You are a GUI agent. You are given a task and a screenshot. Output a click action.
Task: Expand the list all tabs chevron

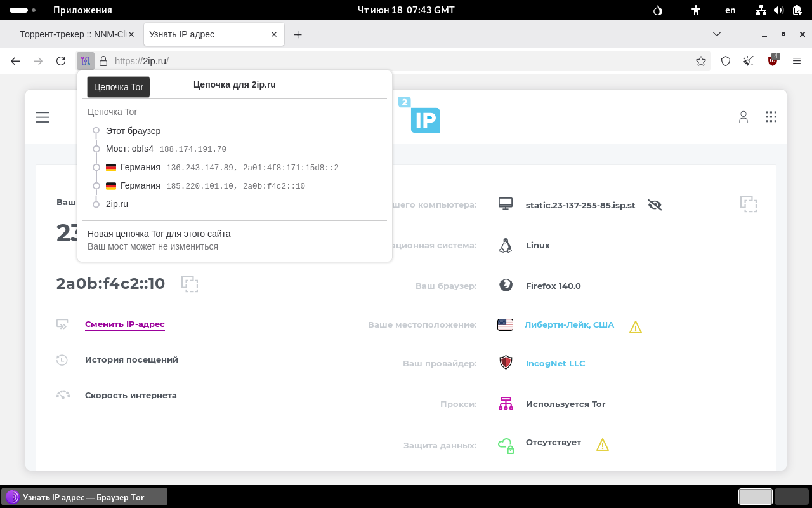click(x=717, y=34)
